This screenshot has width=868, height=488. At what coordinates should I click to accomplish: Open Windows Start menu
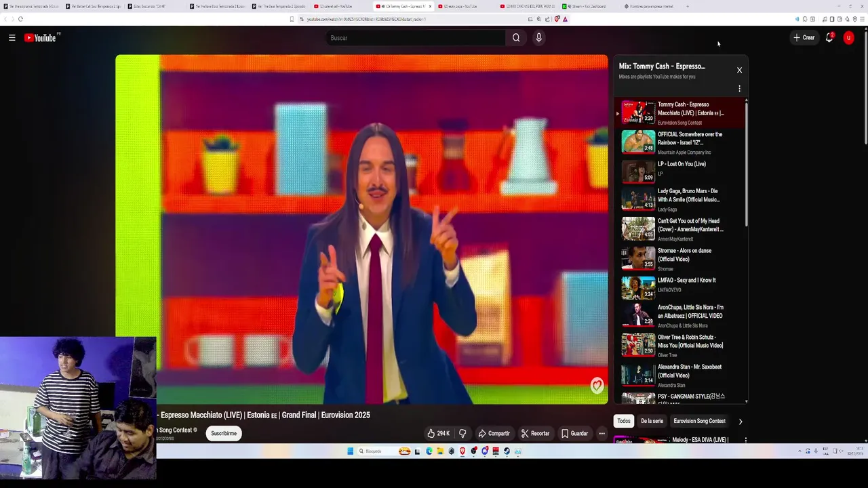351,451
